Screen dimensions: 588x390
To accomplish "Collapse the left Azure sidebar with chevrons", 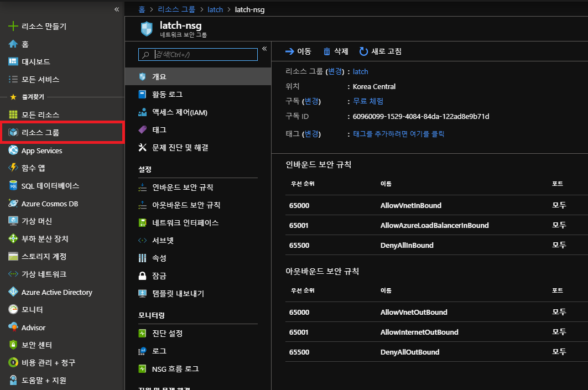I will 117,9.
